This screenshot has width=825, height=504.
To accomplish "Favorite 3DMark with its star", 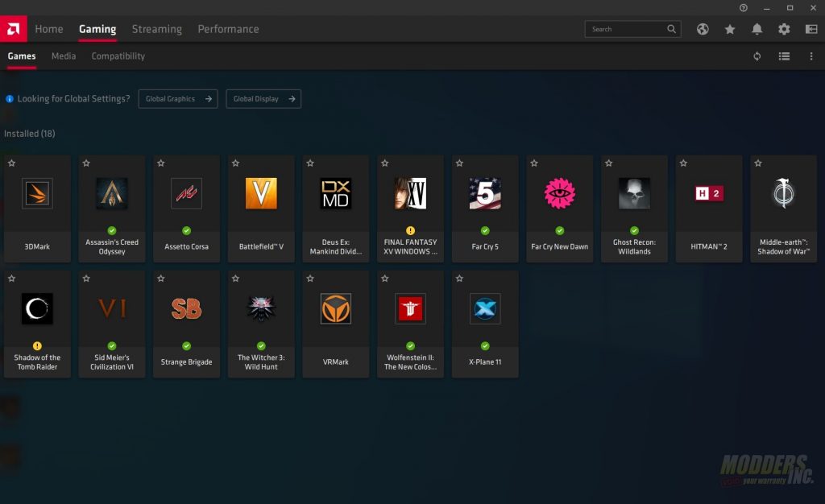I will coord(11,163).
